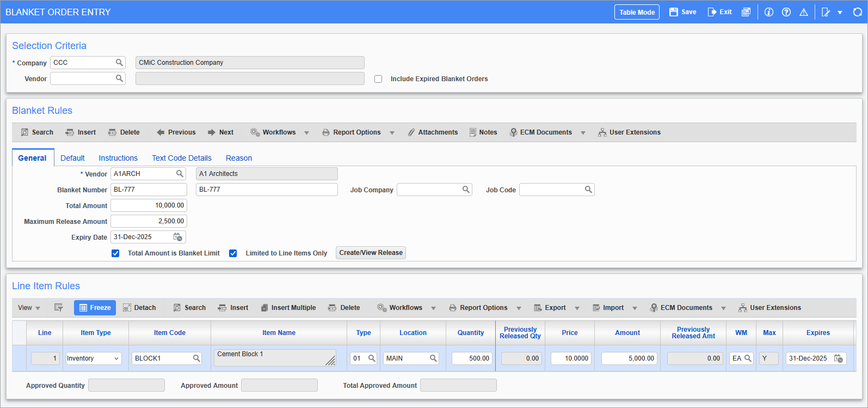Open the Expiry Date calendar picker
The image size is (868, 408).
[x=178, y=237]
